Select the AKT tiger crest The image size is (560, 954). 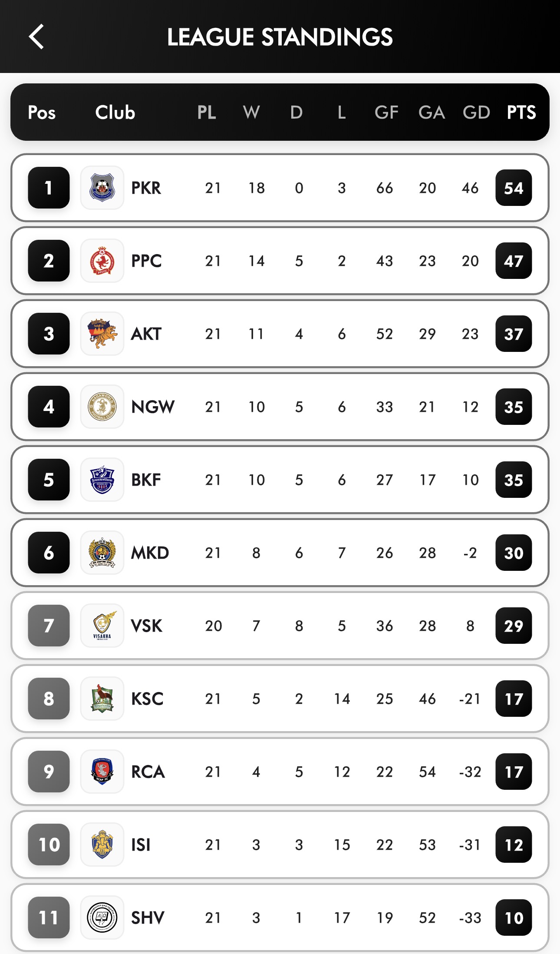pos(102,334)
